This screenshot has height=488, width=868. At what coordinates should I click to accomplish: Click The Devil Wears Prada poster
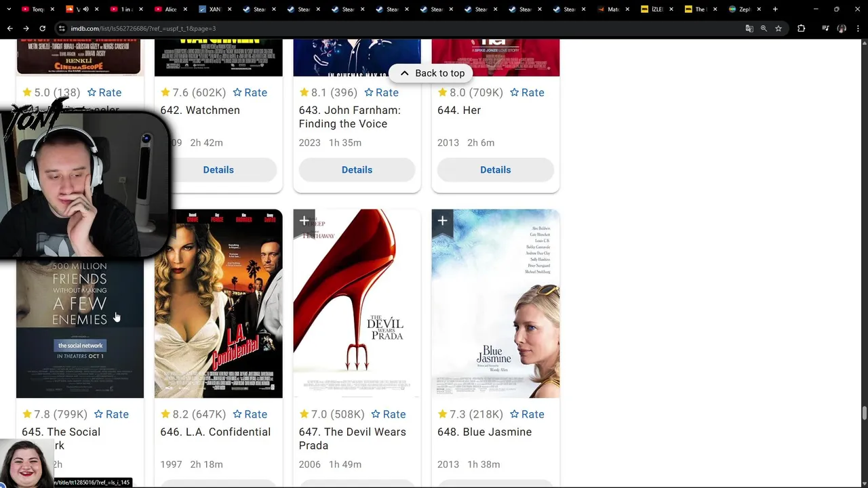point(357,304)
